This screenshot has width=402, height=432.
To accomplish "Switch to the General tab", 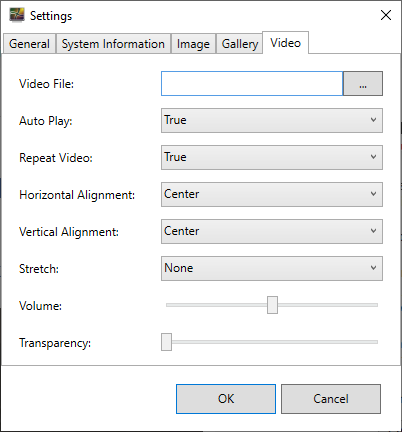I will coord(29,44).
